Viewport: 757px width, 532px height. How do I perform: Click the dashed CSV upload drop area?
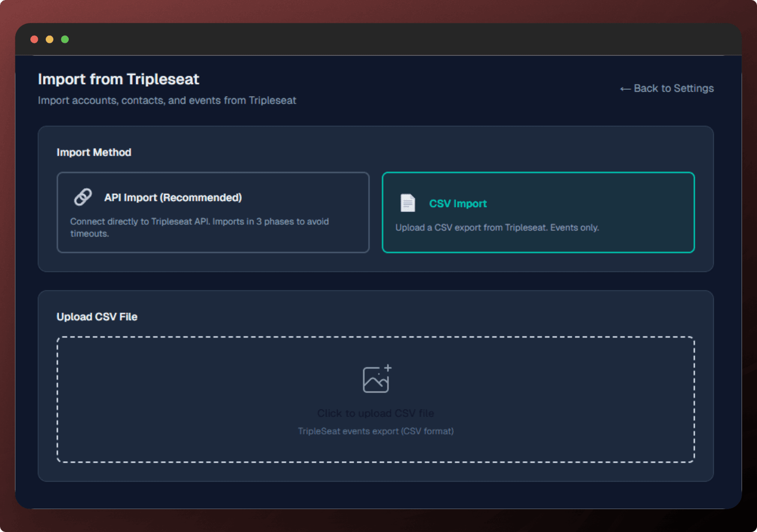[376, 399]
